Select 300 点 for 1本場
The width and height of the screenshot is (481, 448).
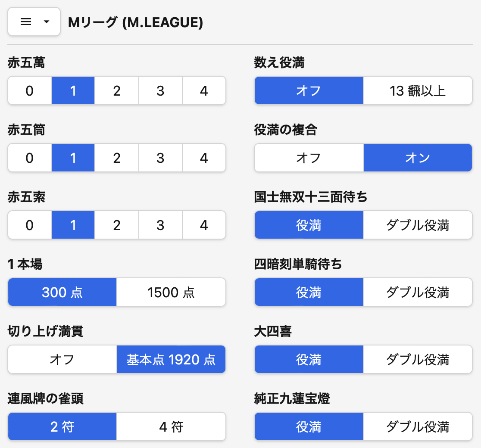pos(62,292)
